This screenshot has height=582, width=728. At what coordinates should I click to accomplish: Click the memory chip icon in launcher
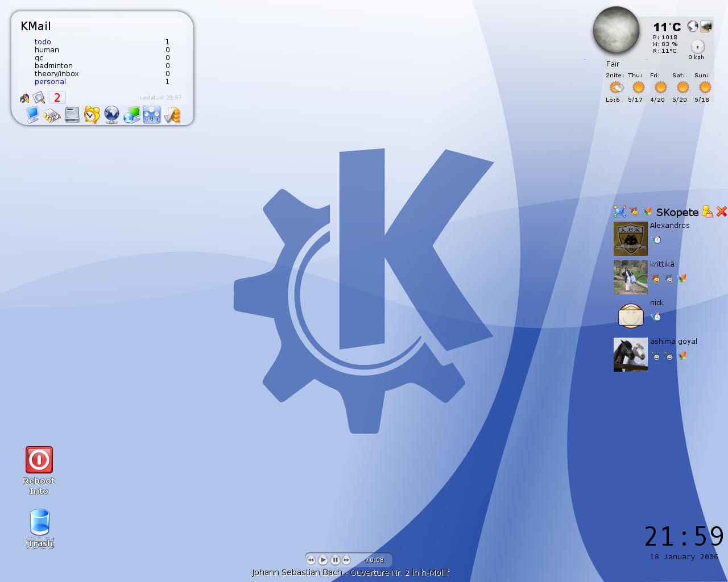52,115
